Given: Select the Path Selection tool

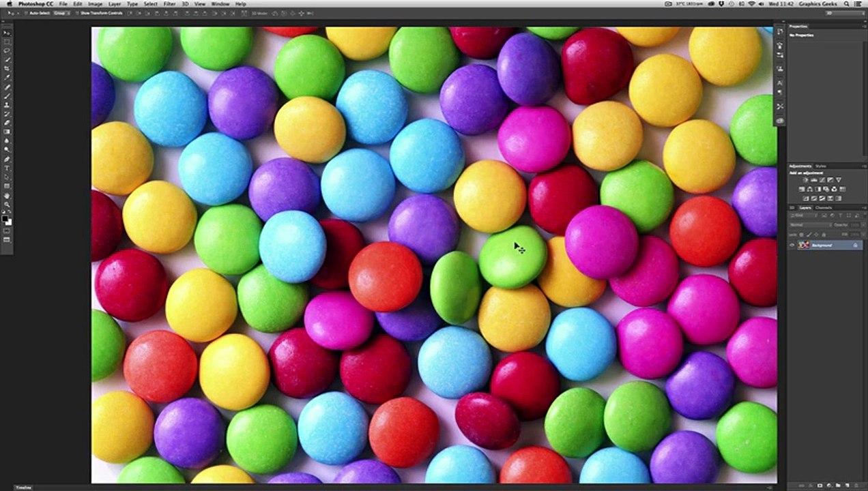Looking at the screenshot, I should 7,177.
